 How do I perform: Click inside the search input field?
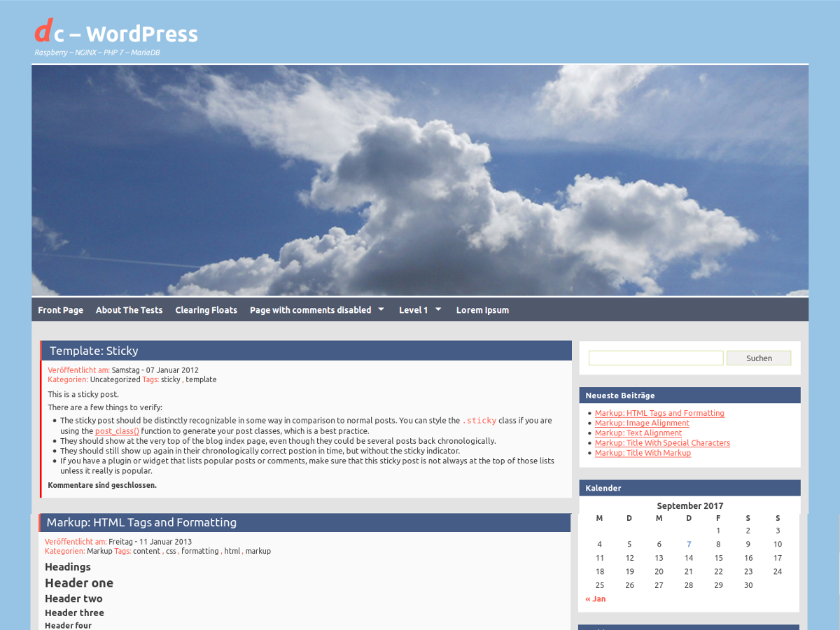point(655,358)
